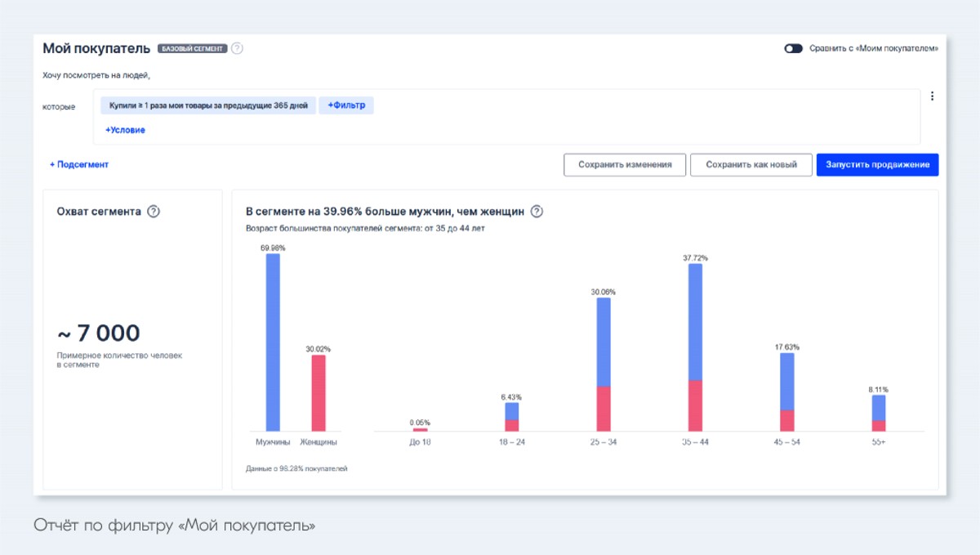Screen dimensions: 980x555
Task: Click the Данные о 98.28% покупателей note
Action: [296, 469]
